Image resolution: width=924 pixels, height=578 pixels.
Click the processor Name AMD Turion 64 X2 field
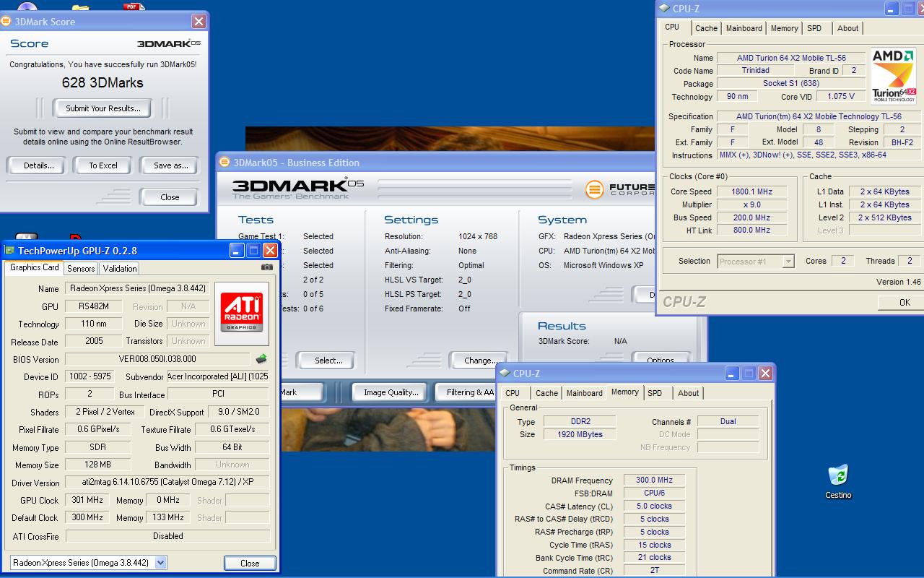791,58
